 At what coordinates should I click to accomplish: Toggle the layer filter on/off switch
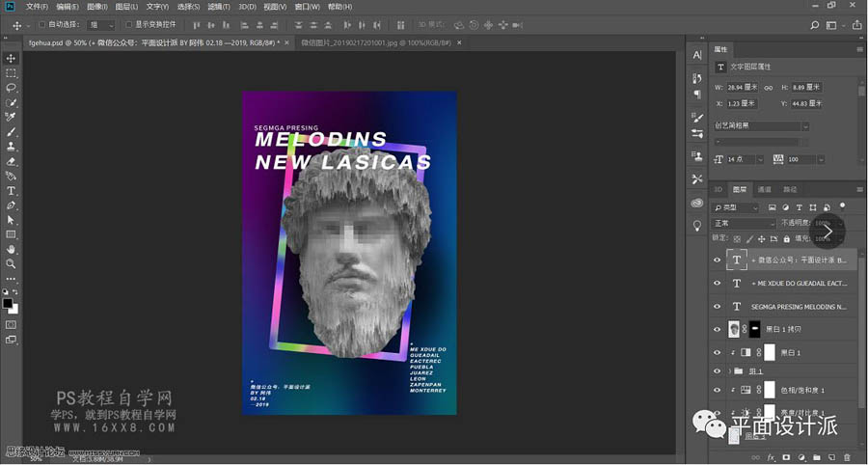(x=843, y=205)
